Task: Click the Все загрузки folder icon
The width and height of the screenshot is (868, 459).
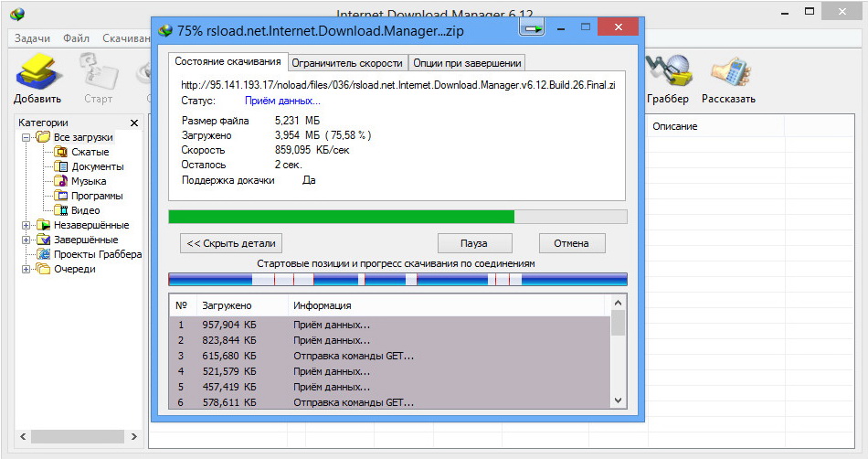Action: (x=43, y=137)
